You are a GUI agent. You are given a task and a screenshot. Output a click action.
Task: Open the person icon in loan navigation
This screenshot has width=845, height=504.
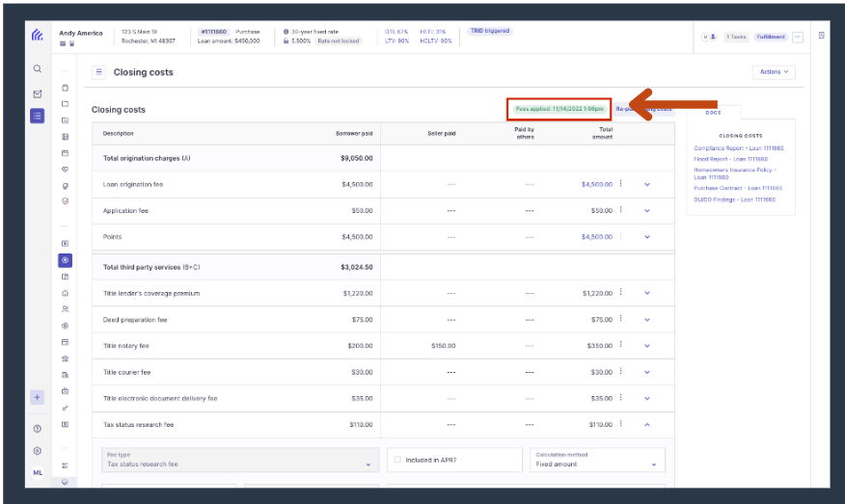click(x=66, y=309)
